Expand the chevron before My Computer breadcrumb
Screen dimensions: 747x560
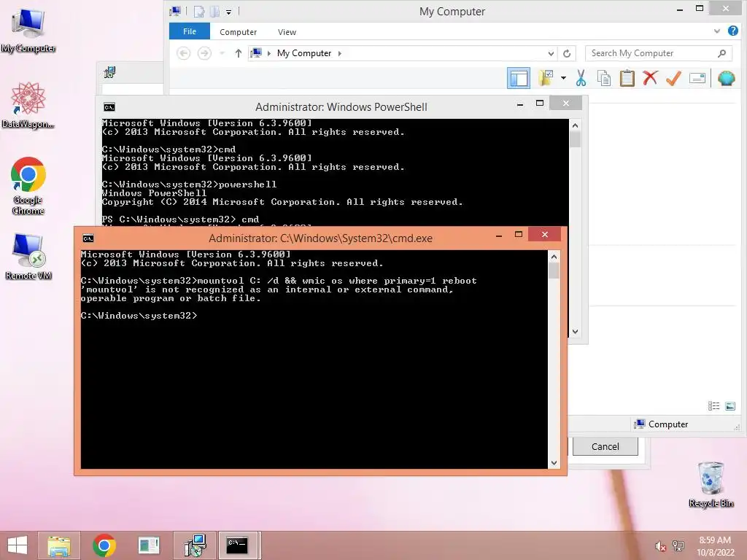269,53
